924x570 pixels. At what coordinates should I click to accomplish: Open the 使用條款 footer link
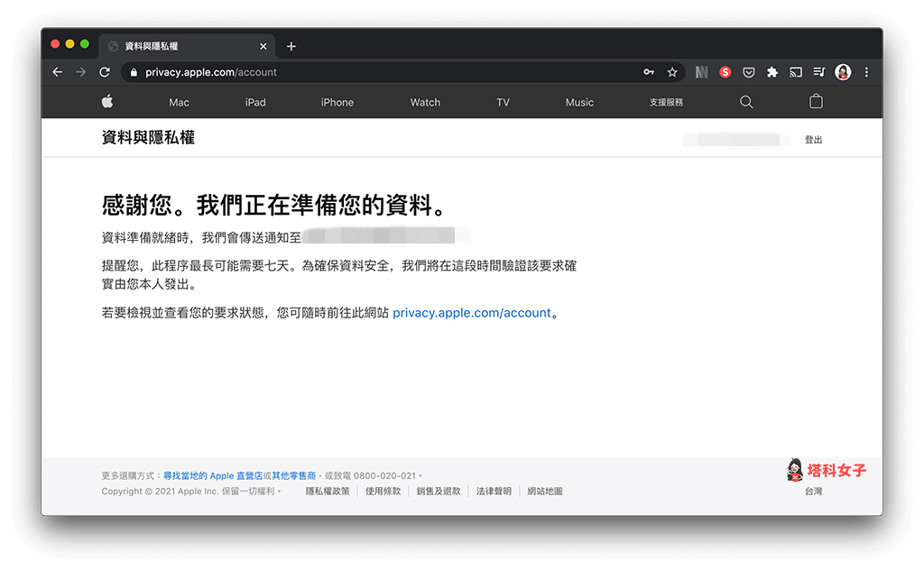pyautogui.click(x=383, y=492)
